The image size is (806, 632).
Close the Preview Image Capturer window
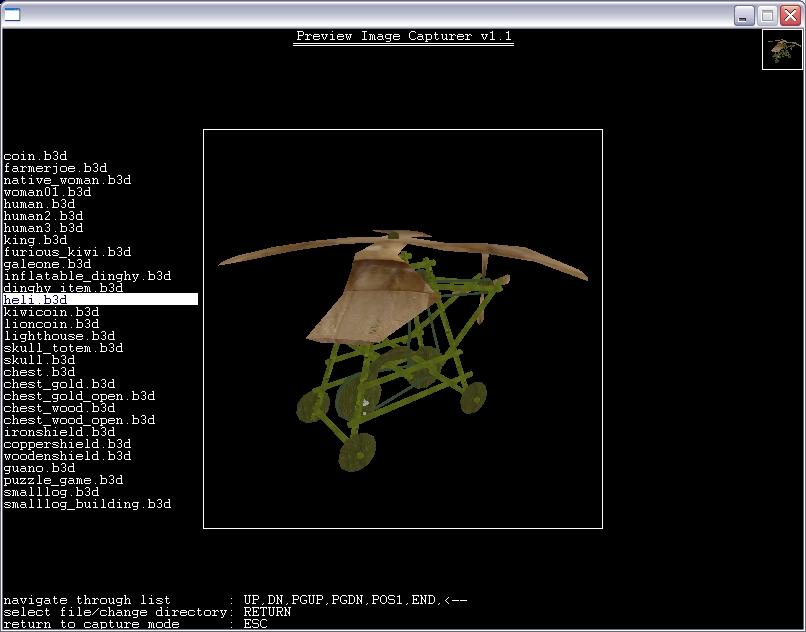click(x=791, y=15)
